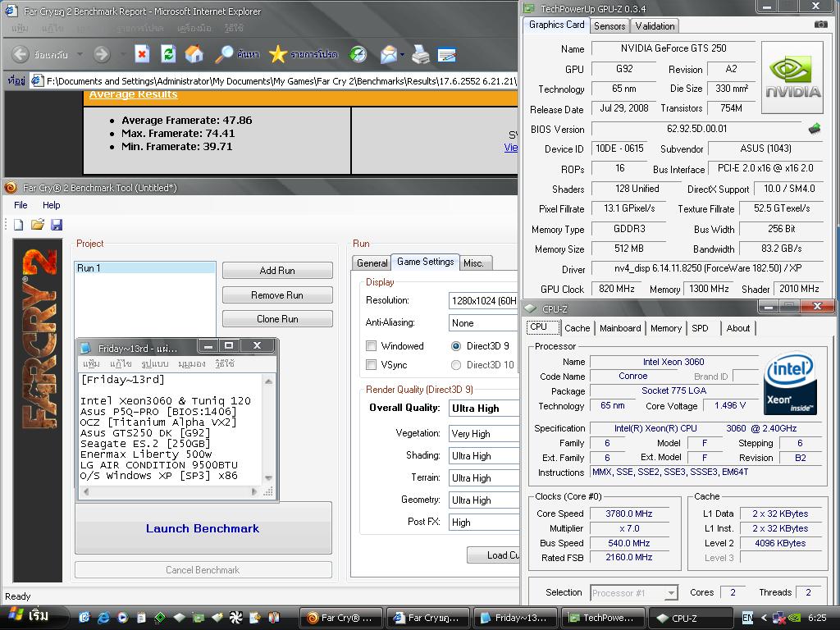This screenshot has height=630, width=840.
Task: Open the Processor #1 selection dropdown in CPU-Z
Action: [x=671, y=593]
